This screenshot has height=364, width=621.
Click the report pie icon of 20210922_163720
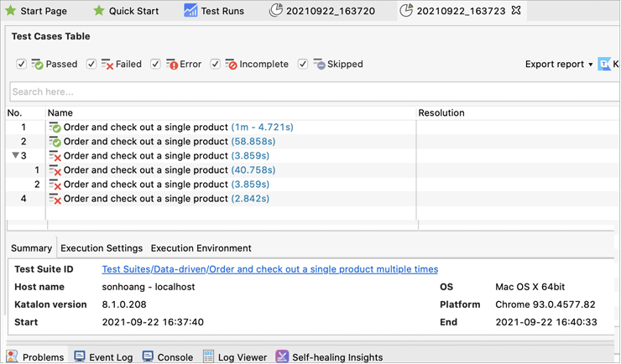click(275, 10)
